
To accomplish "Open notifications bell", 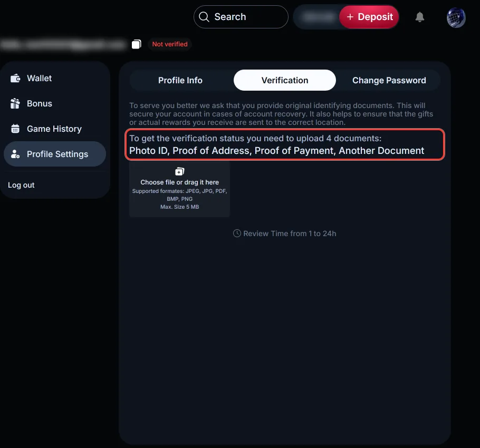I will [420, 17].
